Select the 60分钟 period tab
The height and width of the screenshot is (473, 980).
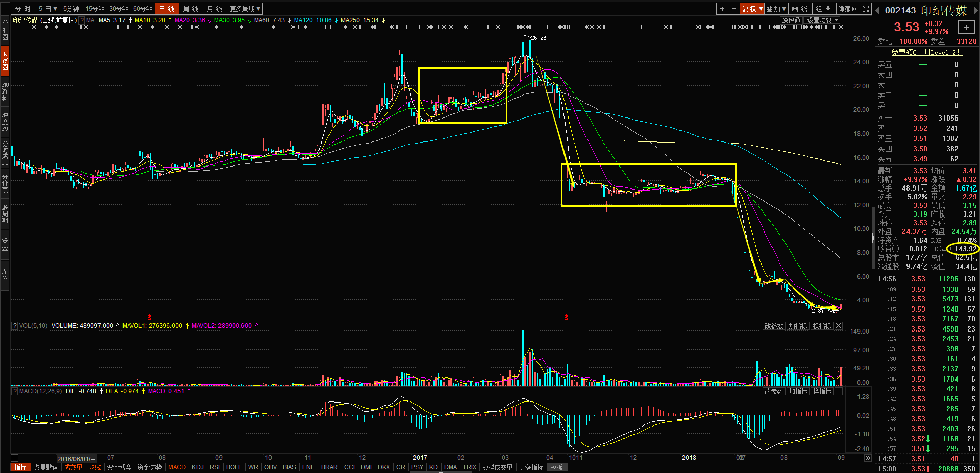pyautogui.click(x=143, y=9)
